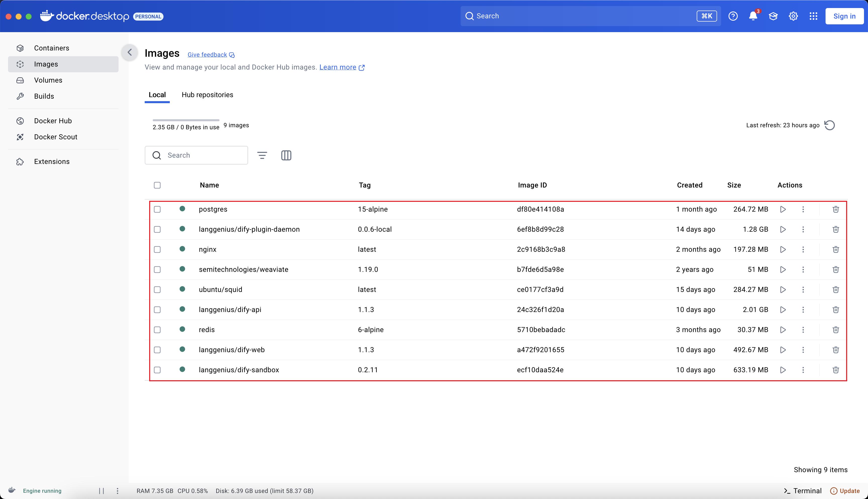This screenshot has height=499, width=868.
Task: Check the langgenius/dify-api checkbox
Action: point(157,309)
